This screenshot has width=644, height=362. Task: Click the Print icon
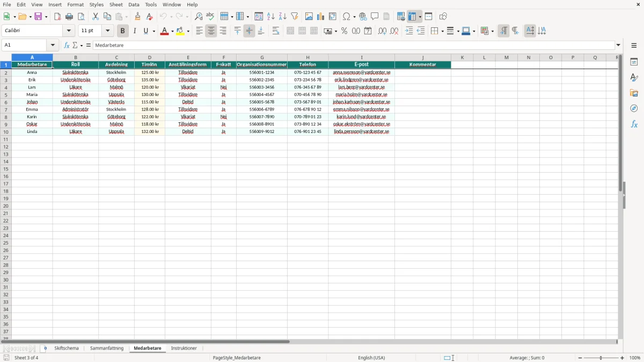pyautogui.click(x=69, y=17)
